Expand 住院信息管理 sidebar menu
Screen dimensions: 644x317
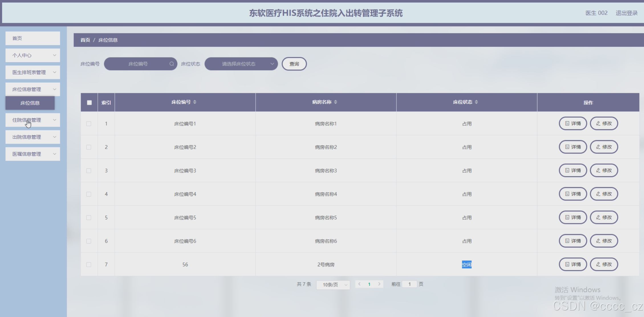coord(33,120)
